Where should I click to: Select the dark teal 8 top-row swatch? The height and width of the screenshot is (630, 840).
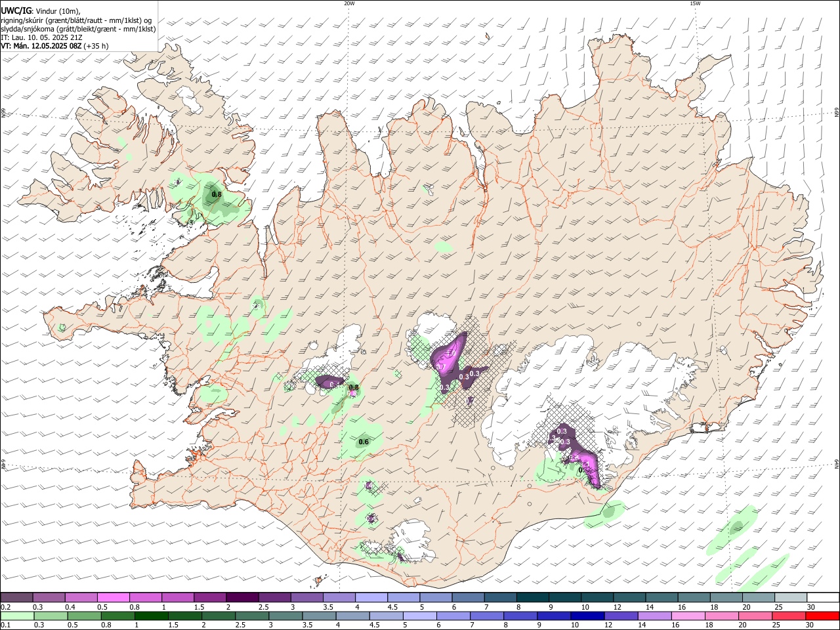[x=532, y=598]
